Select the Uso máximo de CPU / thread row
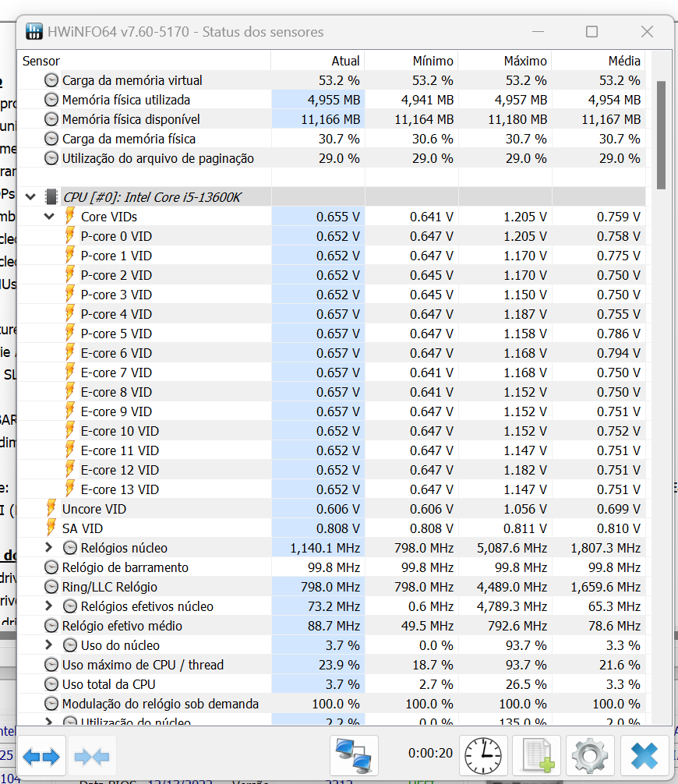Viewport: 678px width, 784px height. [331, 665]
